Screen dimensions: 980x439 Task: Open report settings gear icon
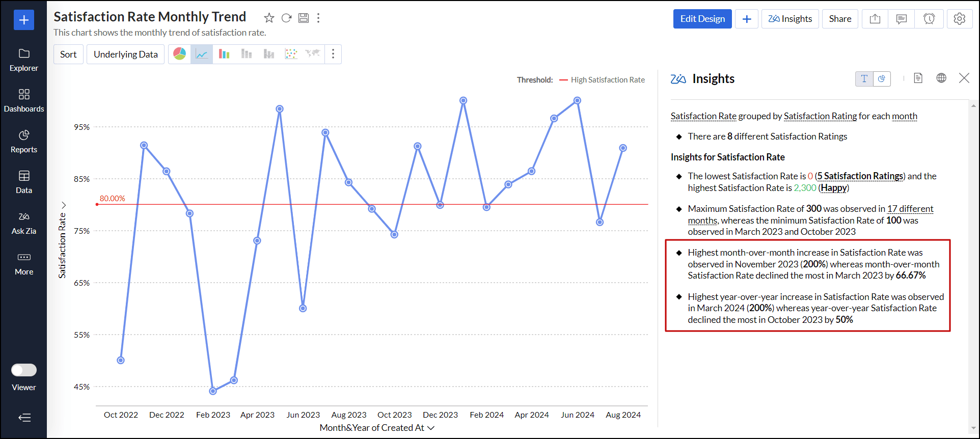tap(959, 19)
